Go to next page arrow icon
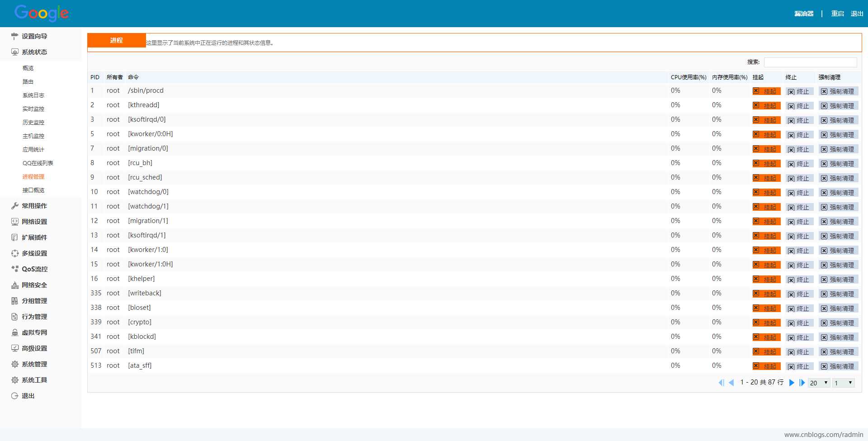This screenshot has width=868, height=441. tap(792, 383)
